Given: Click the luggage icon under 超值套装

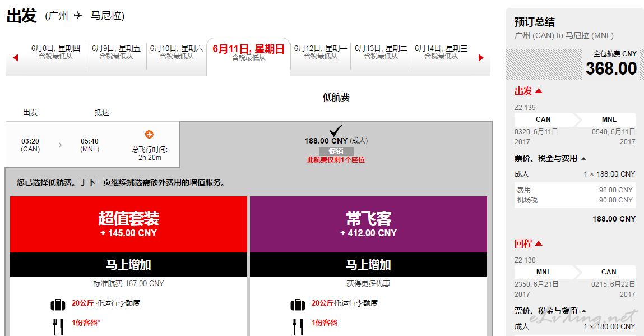Looking at the screenshot, I should coord(58,305).
